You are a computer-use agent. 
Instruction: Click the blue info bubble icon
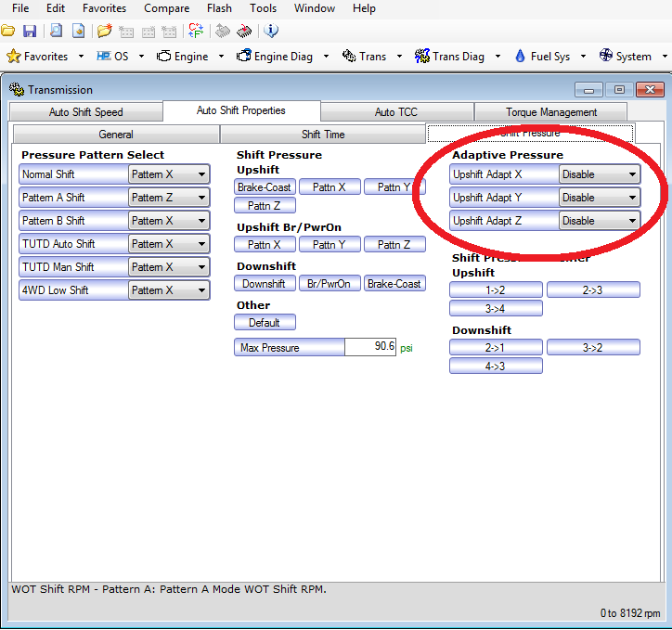[x=271, y=31]
